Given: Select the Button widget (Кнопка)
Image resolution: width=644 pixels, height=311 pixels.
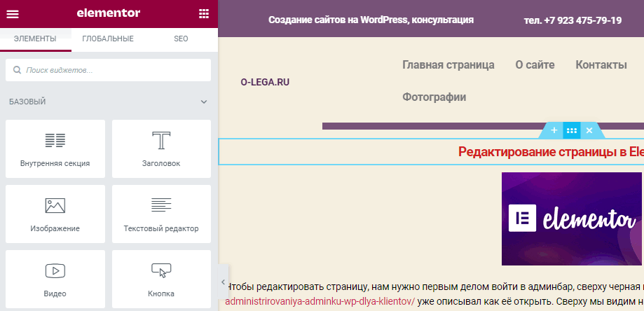Looking at the screenshot, I should tap(161, 279).
